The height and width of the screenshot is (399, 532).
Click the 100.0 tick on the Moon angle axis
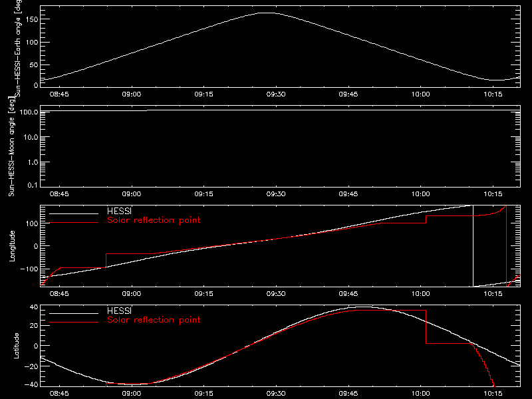point(29,112)
